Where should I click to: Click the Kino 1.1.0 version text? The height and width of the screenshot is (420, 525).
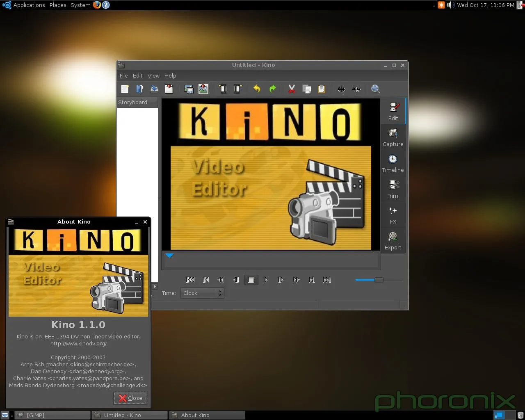[78, 324]
